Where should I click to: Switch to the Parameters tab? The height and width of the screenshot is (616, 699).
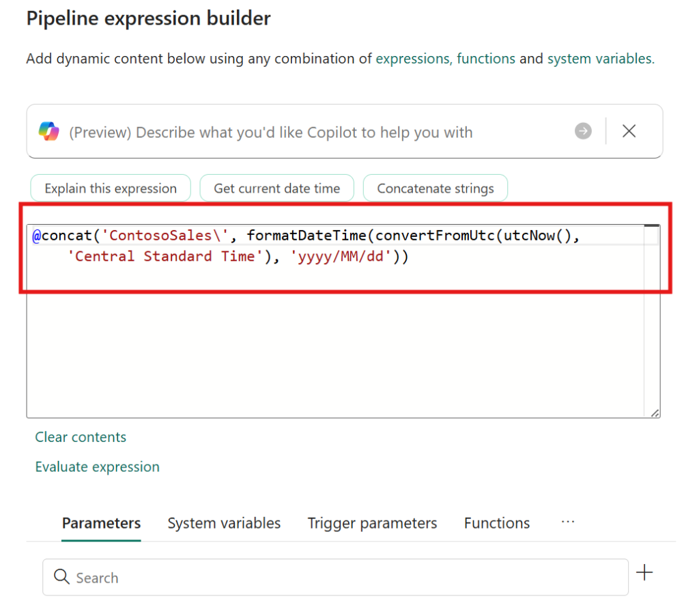coord(101,523)
